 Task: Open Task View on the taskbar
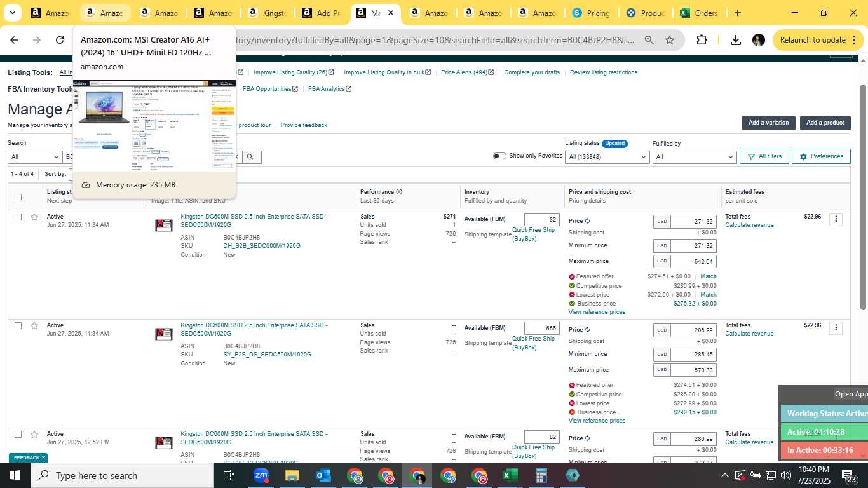(229, 475)
